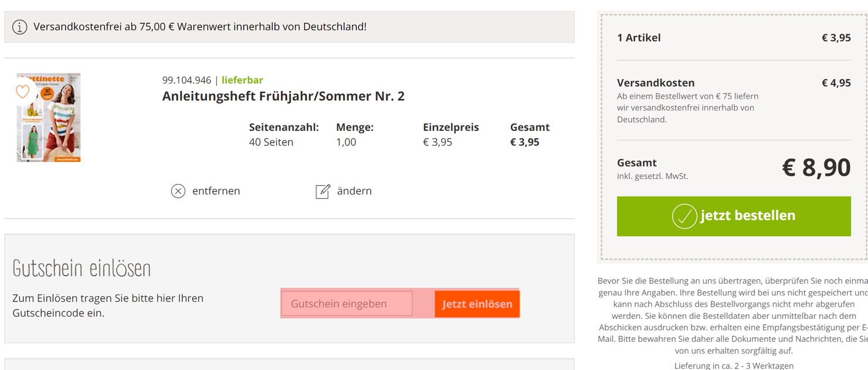Screen dimensions: 868x370
Task: Select the article number 99.104.946
Action: click(187, 80)
